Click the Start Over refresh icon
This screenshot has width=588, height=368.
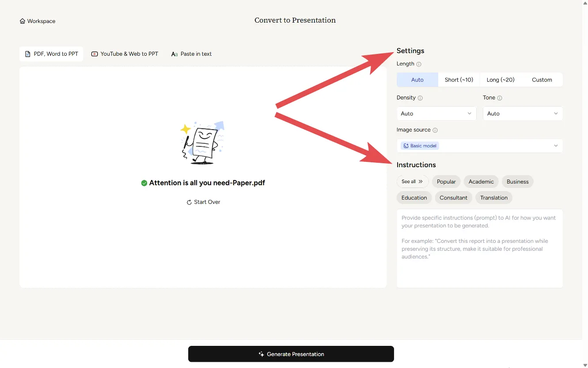click(x=189, y=202)
